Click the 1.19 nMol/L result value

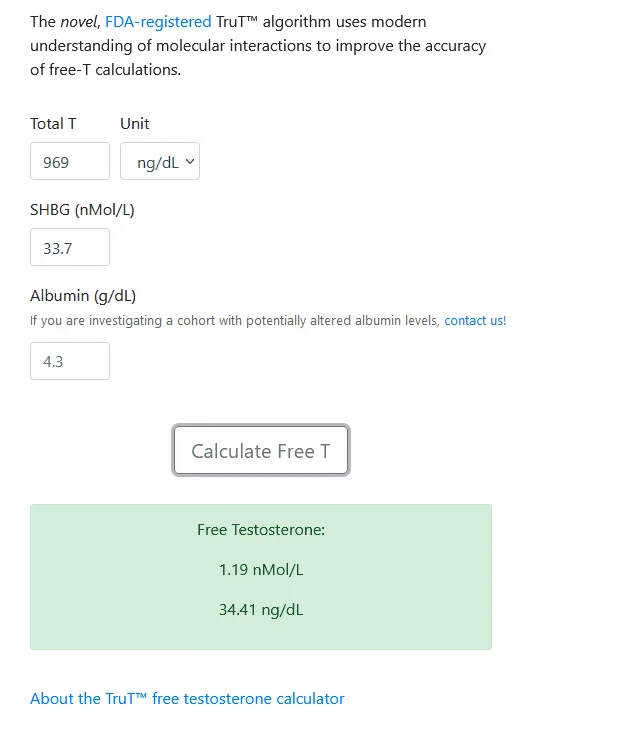(x=261, y=570)
